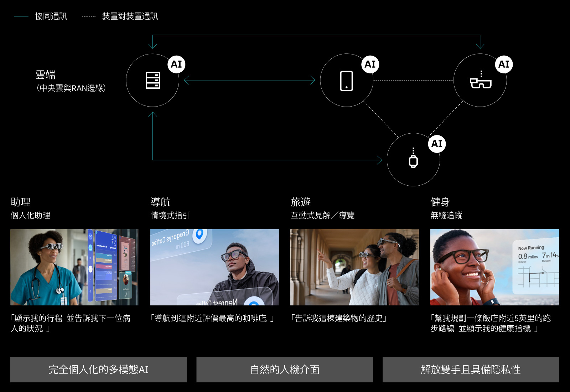Click the 完全個人化的多模態AI button
Viewport: 570px width, 392px height.
pos(98,370)
